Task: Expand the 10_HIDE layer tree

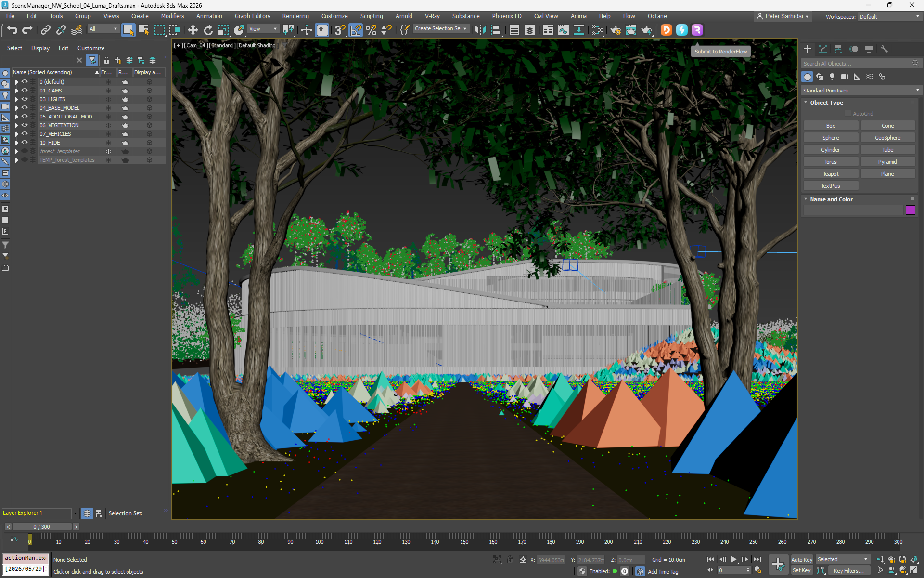Action: (x=16, y=143)
